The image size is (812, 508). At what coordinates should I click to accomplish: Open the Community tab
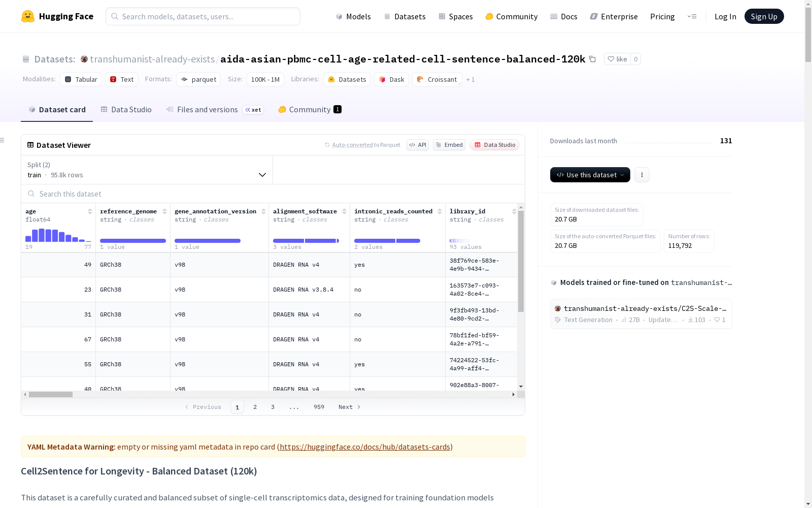(310, 110)
